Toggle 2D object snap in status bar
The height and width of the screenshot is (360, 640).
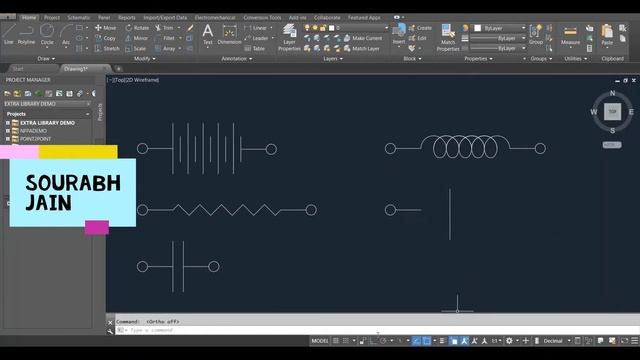[x=427, y=340]
